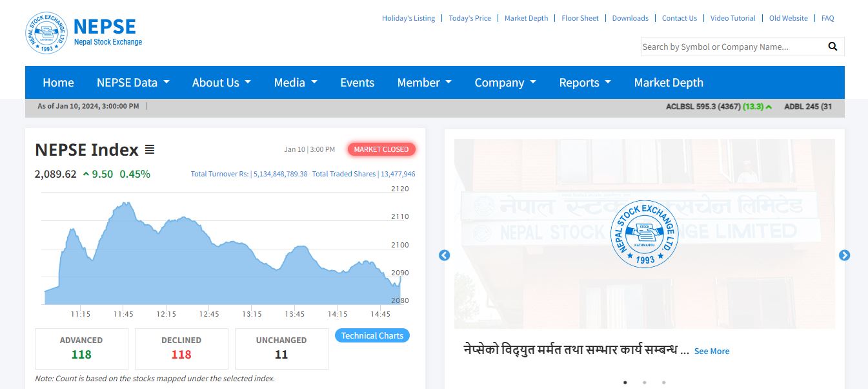Click ACLBSL 595.3 in the ticker

(x=703, y=107)
